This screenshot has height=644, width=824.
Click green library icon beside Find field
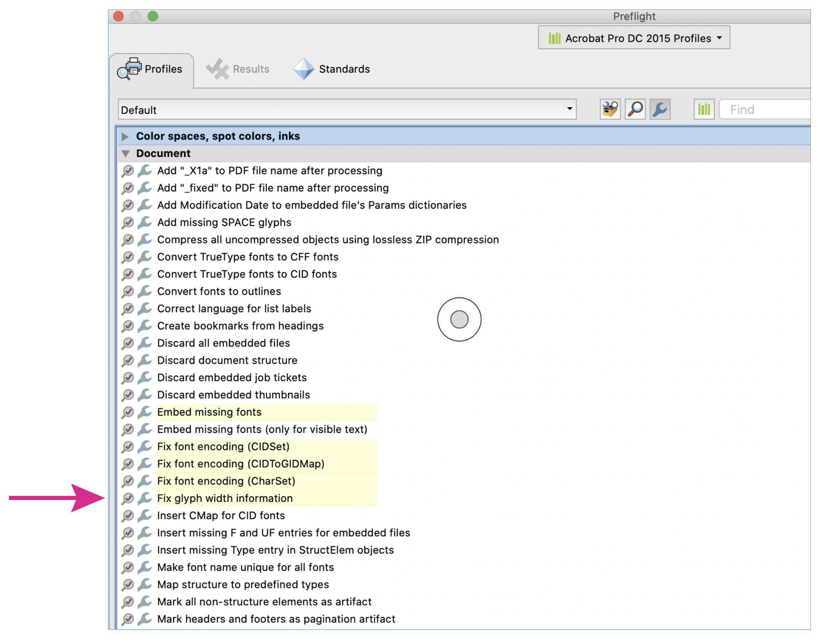[704, 109]
